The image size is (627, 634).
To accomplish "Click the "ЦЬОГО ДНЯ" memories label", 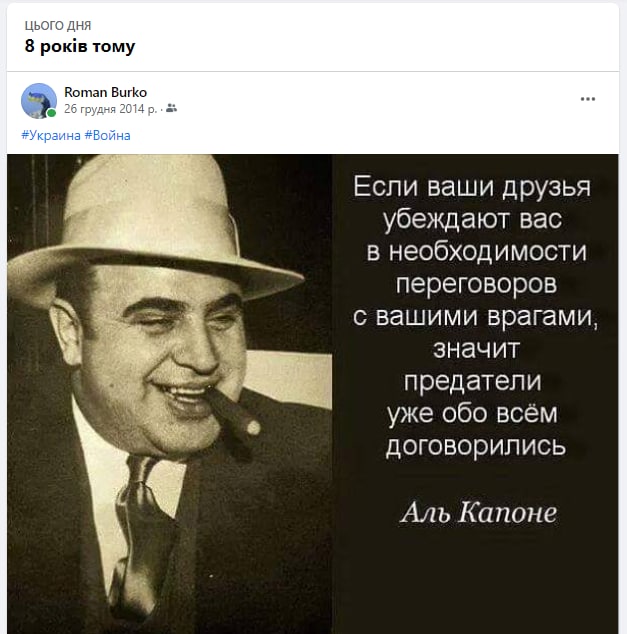I will click(58, 25).
